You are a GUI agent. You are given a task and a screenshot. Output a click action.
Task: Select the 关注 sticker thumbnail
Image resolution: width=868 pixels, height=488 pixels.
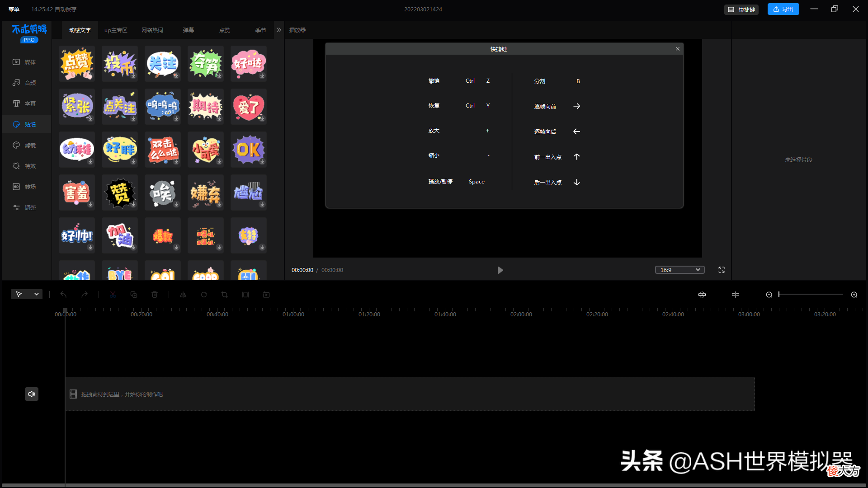tap(163, 63)
